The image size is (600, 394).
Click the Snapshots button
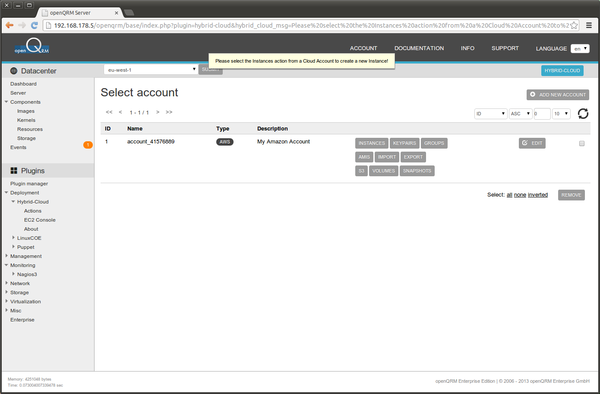(x=417, y=171)
